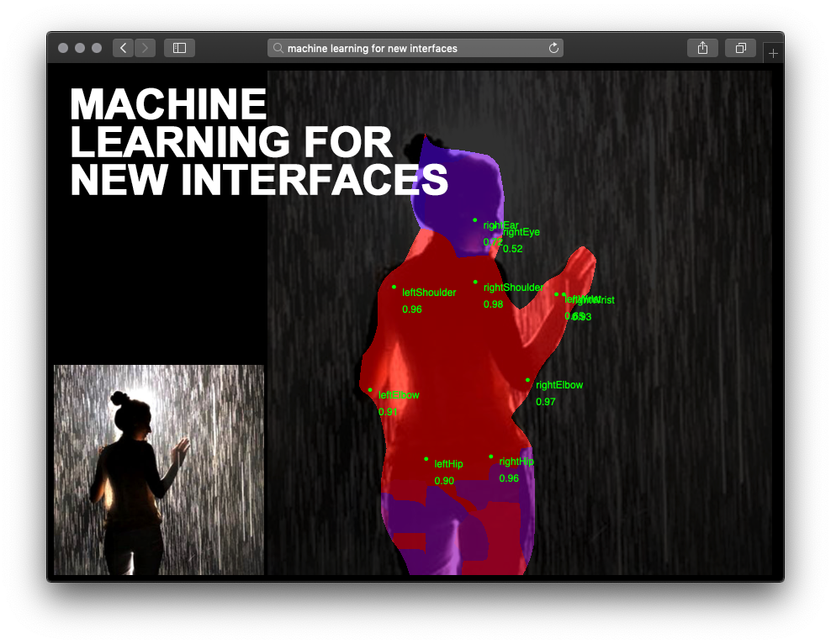This screenshot has height=644, width=831.
Task: Focus the address bar search text
Action: point(372,49)
